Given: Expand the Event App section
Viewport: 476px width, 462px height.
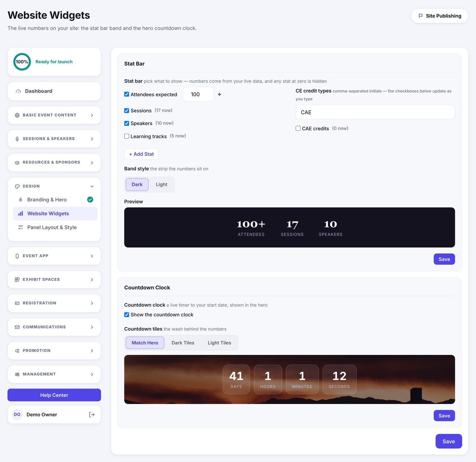Looking at the screenshot, I should [54, 256].
